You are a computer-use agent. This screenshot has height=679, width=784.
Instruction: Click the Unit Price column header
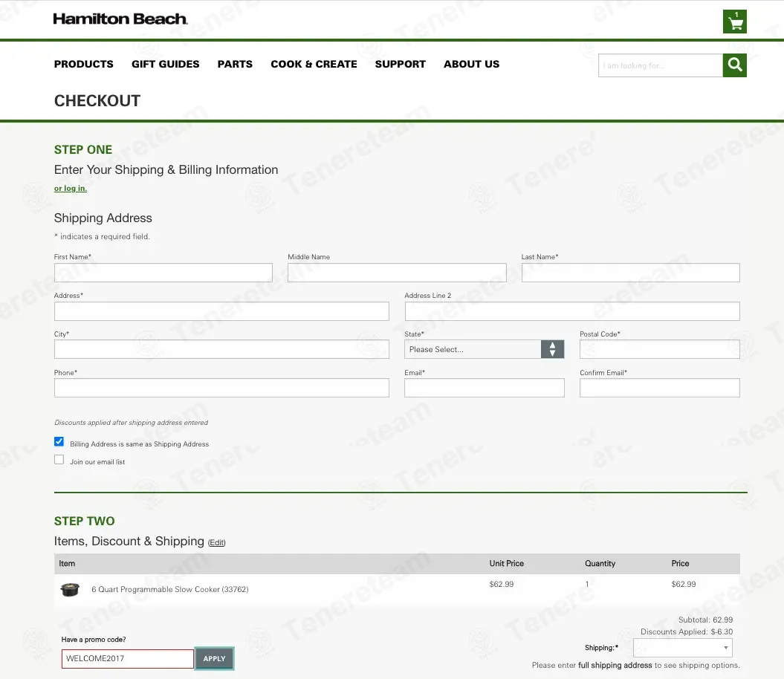pyautogui.click(x=507, y=564)
